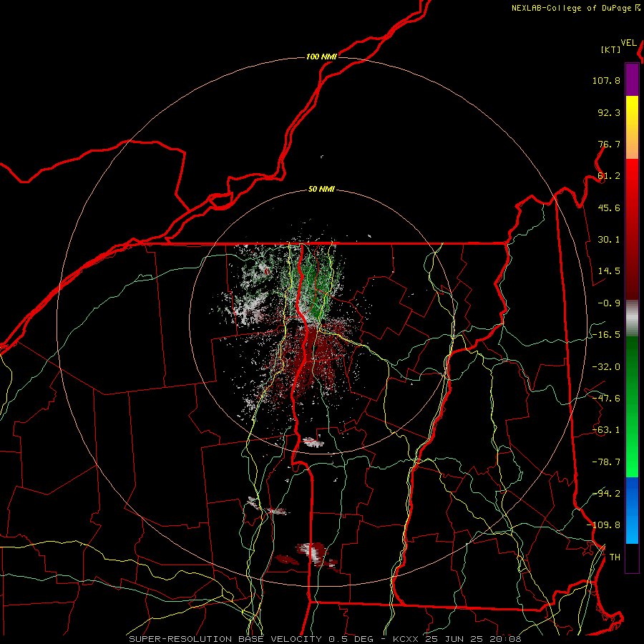Click the Super-Resolution Base Velocity caption

(x=325, y=639)
